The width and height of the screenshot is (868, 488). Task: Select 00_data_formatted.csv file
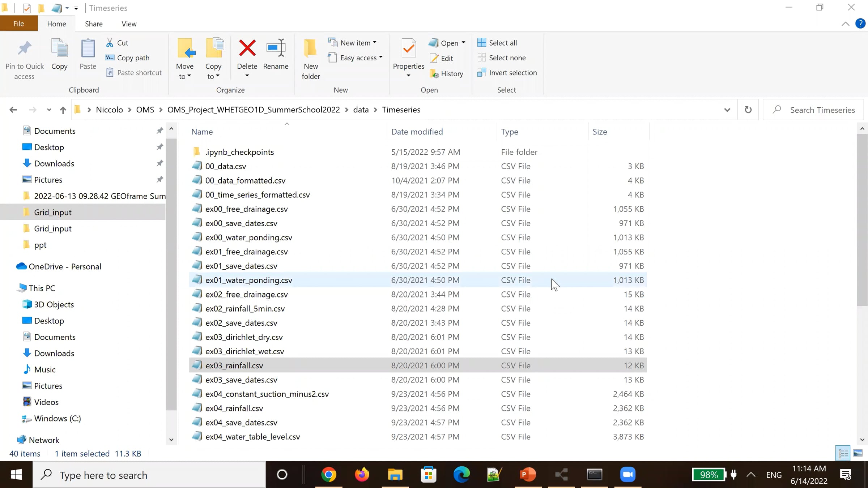point(418,180)
